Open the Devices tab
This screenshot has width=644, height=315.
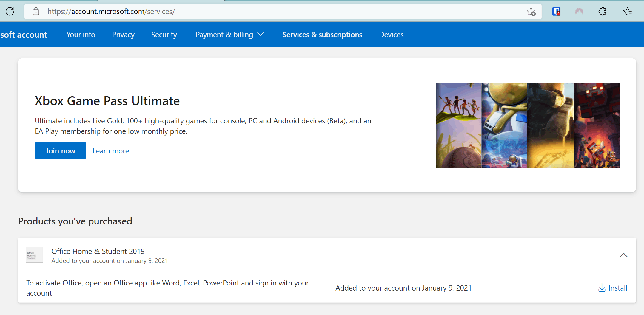pyautogui.click(x=391, y=35)
